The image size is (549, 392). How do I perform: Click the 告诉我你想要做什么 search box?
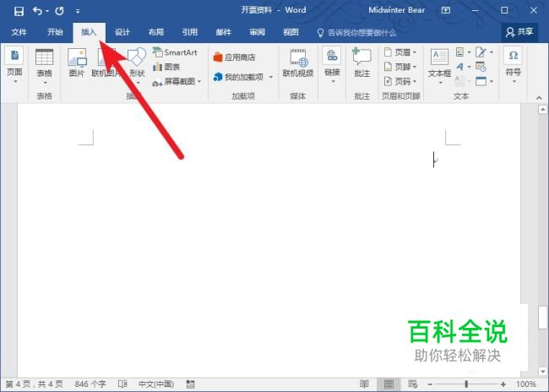click(356, 33)
